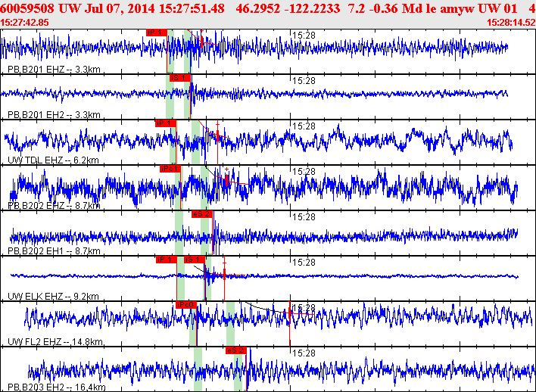Click the 15:28 time tick on PB.B203 EH2 trace
Viewport: 536px width, 392px height.
pos(304,353)
